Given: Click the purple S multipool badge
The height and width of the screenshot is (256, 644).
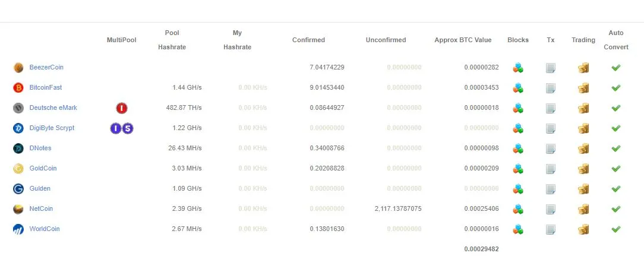Looking at the screenshot, I should (x=128, y=128).
